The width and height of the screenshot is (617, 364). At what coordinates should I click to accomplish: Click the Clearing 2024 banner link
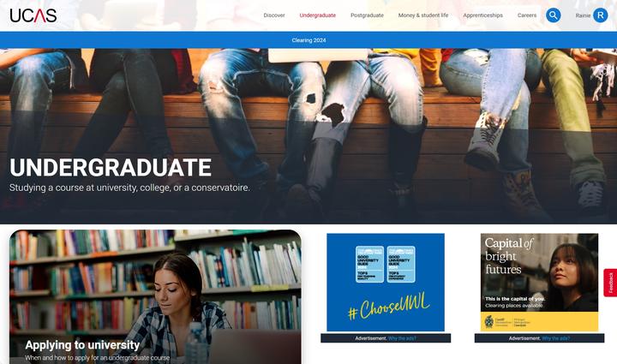point(308,40)
